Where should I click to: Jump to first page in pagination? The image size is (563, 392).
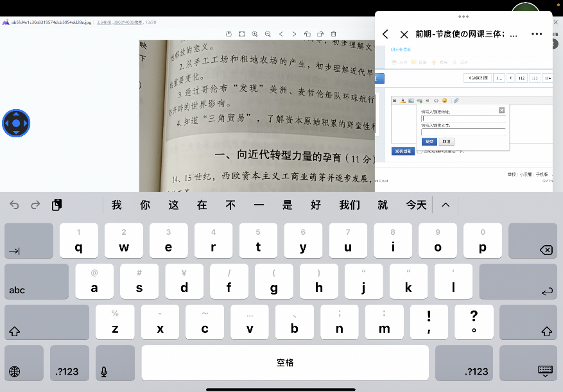(499, 78)
